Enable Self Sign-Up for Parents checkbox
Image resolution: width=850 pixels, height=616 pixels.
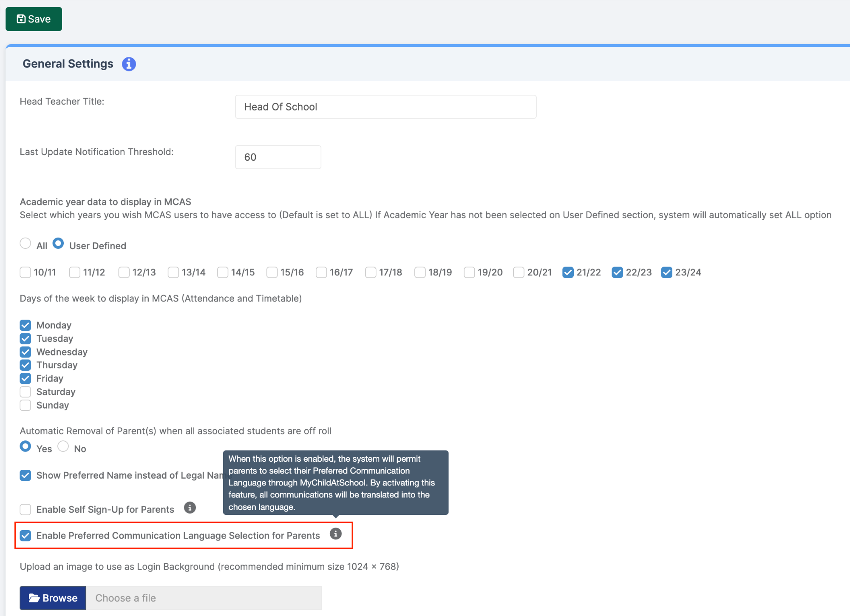pos(25,509)
